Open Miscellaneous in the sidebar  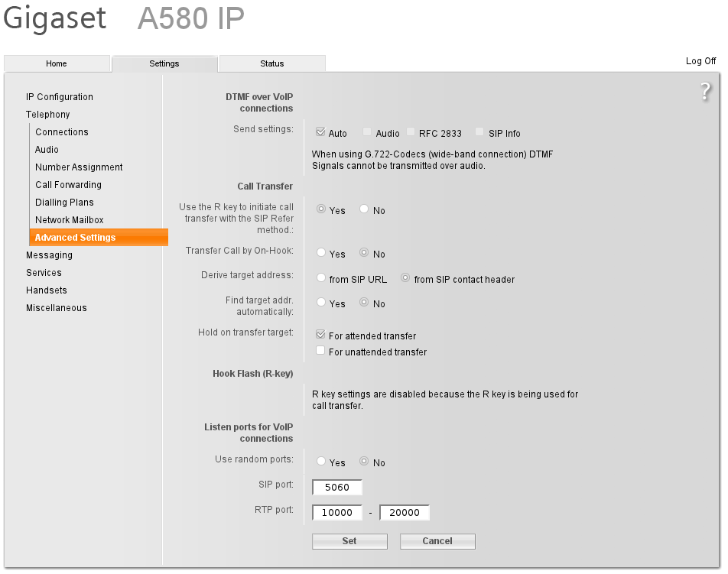(x=56, y=308)
